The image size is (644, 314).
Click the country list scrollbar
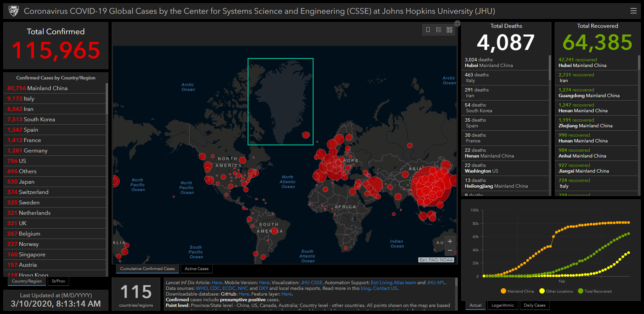tap(107, 99)
